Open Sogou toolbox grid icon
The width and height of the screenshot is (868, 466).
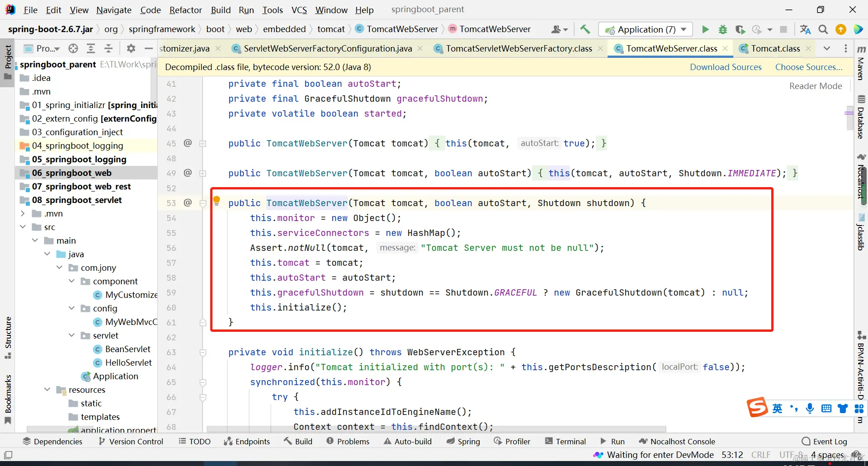click(859, 409)
